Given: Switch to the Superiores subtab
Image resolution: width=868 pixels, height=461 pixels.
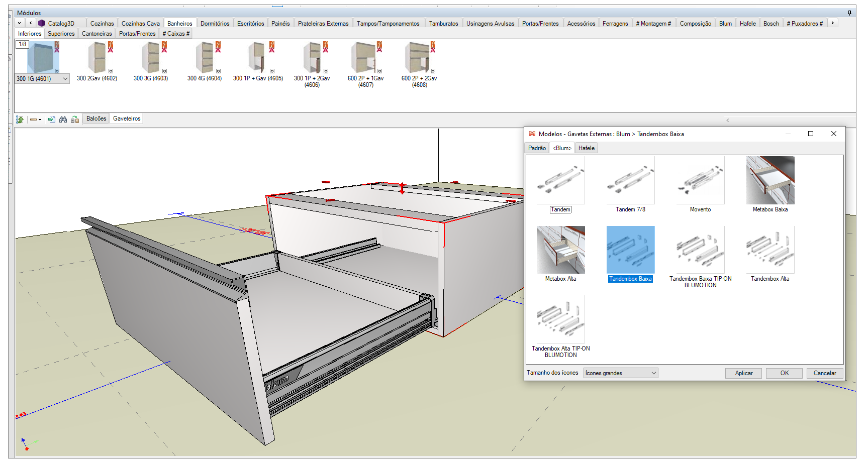Looking at the screenshot, I should (x=61, y=34).
